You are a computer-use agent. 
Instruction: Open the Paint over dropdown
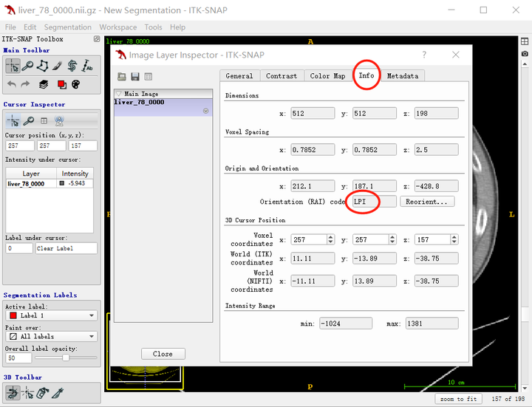(52, 336)
